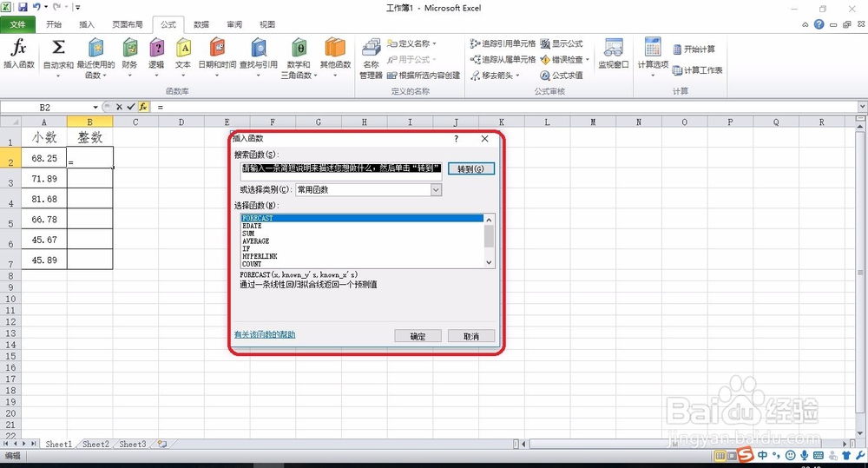Click the Go (转到) button in dialog
This screenshot has width=868, height=468.
(470, 169)
